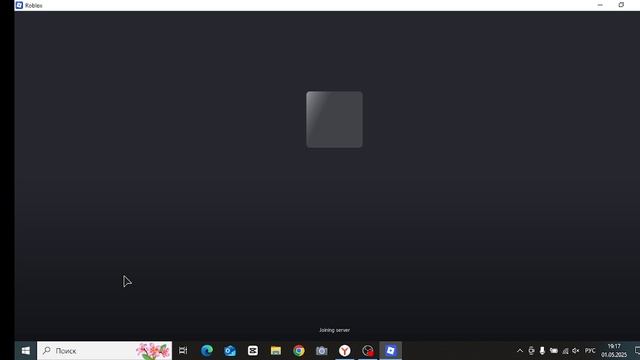The width and height of the screenshot is (640, 360).
Task: Click the microphone tray icon
Action: [x=542, y=351]
